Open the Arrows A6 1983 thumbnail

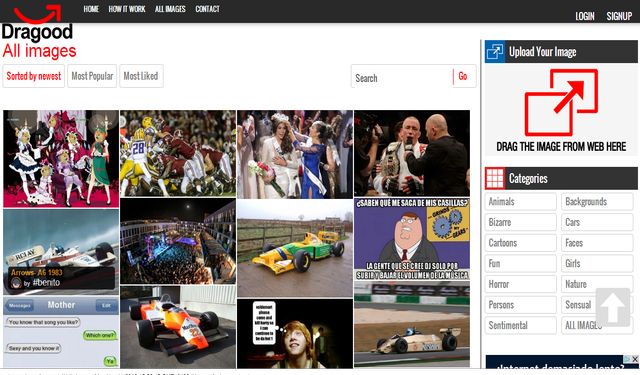61,252
